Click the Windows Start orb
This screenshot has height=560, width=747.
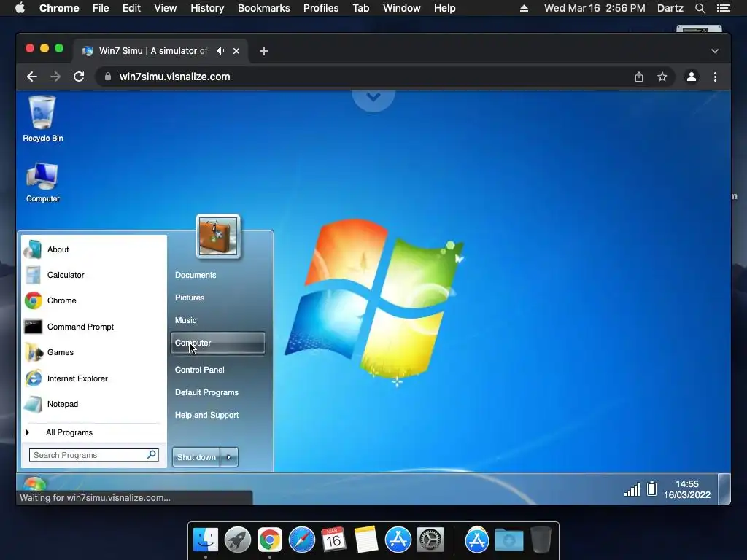(34, 483)
